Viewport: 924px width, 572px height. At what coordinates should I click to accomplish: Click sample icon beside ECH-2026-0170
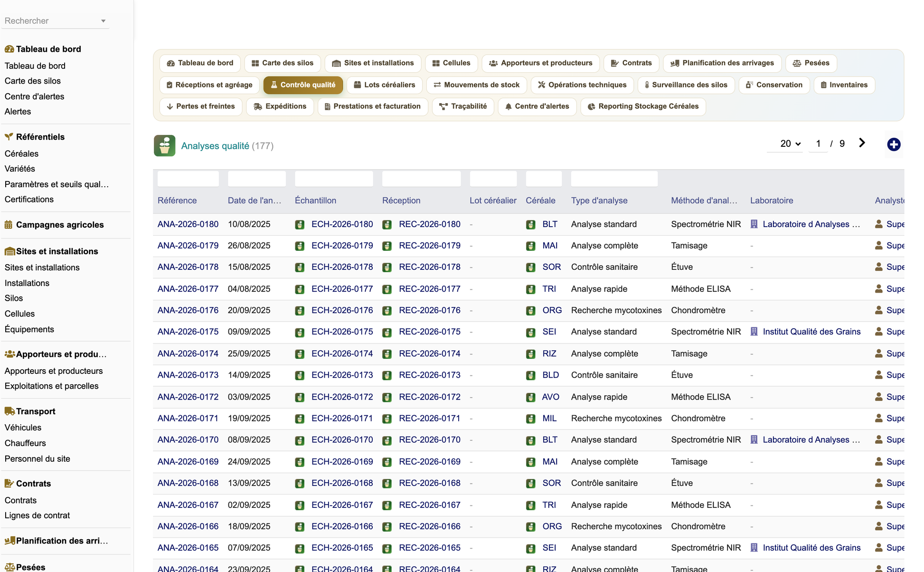[300, 440]
